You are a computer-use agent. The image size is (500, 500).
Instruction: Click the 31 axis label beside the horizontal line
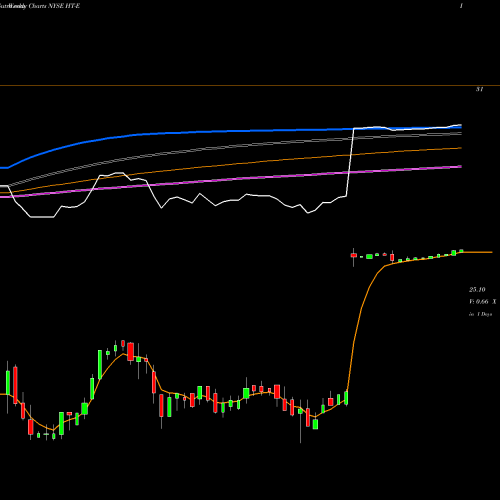(480, 89)
